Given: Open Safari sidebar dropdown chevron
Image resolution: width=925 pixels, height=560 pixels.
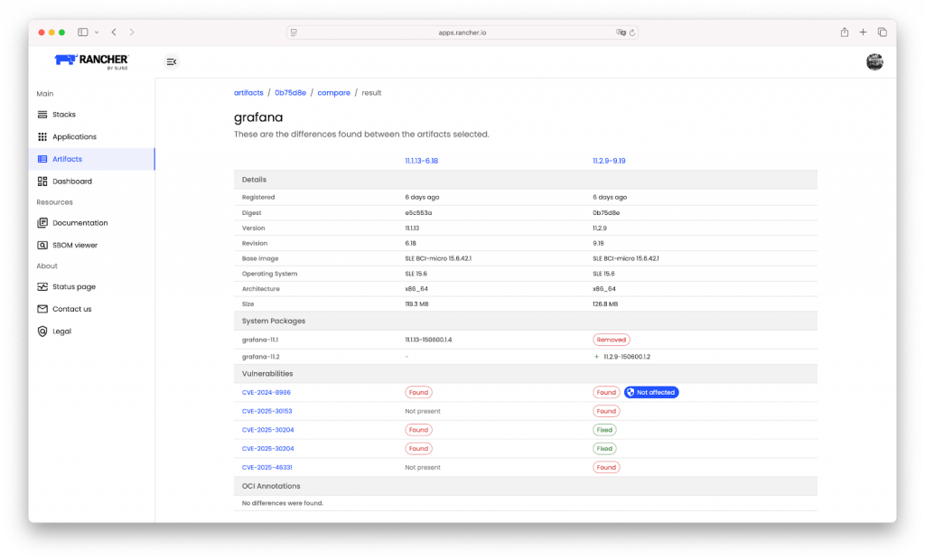Looking at the screenshot, I should tap(96, 33).
